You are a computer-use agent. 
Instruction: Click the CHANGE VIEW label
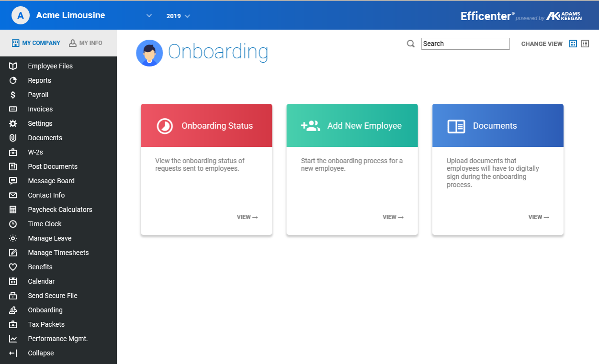pyautogui.click(x=542, y=44)
